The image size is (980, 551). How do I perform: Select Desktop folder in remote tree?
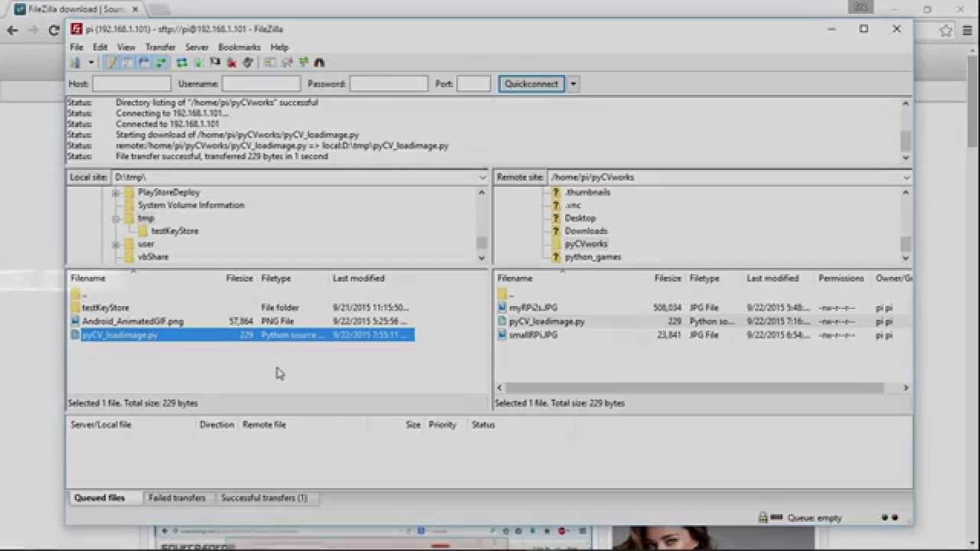point(580,218)
